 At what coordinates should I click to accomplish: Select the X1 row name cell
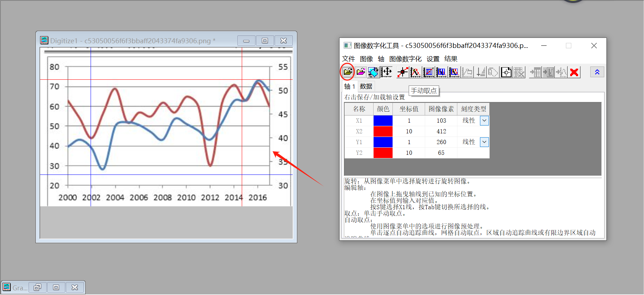pyautogui.click(x=359, y=121)
